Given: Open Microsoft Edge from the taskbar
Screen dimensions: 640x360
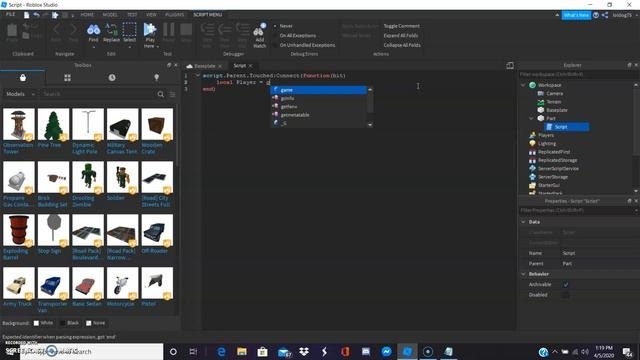Looking at the screenshot, I should pos(221,351).
